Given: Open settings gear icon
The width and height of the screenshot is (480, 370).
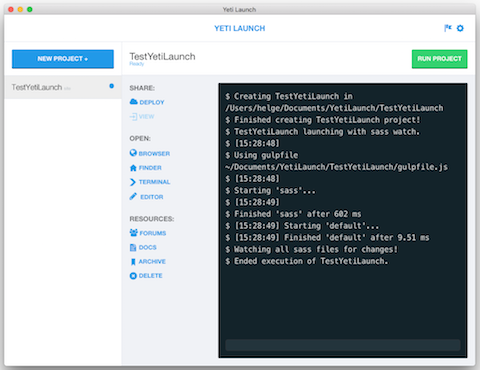Looking at the screenshot, I should pyautogui.click(x=460, y=28).
